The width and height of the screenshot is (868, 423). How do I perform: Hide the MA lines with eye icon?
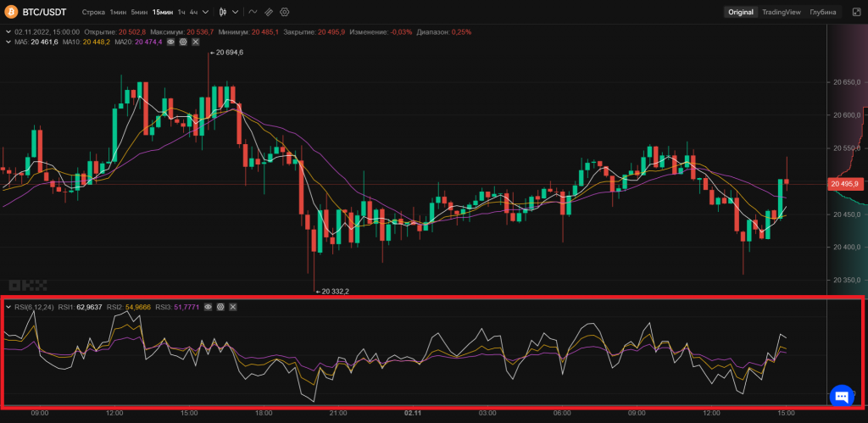170,42
